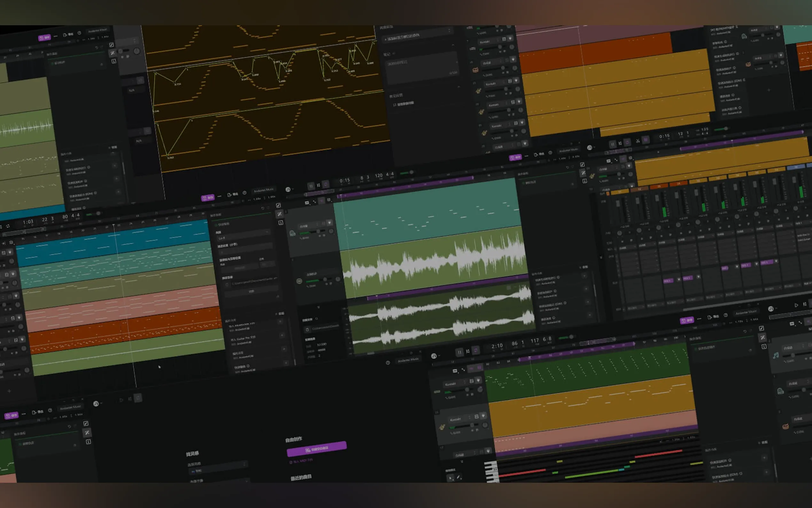Check the checkbox in the top dark settings panel

(x=395, y=105)
